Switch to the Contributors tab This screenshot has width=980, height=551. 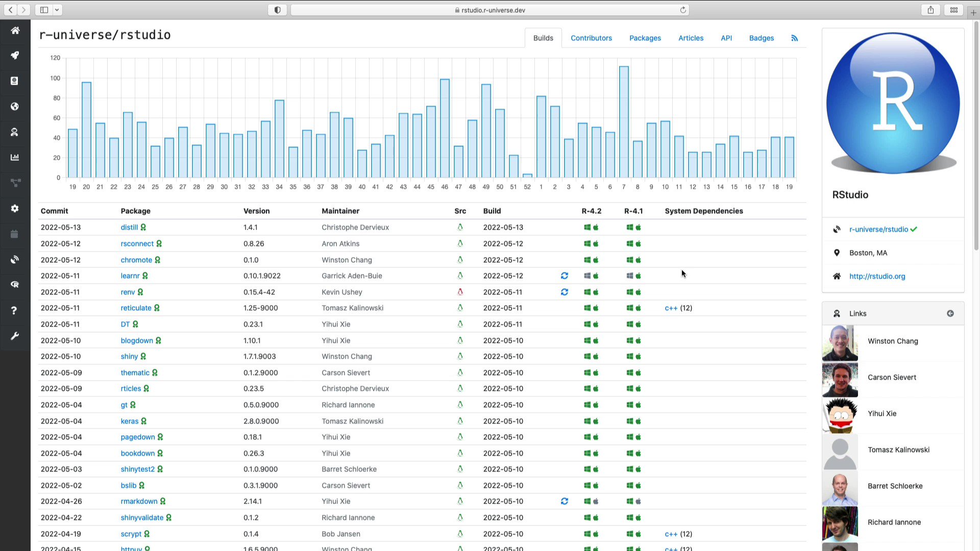591,38
